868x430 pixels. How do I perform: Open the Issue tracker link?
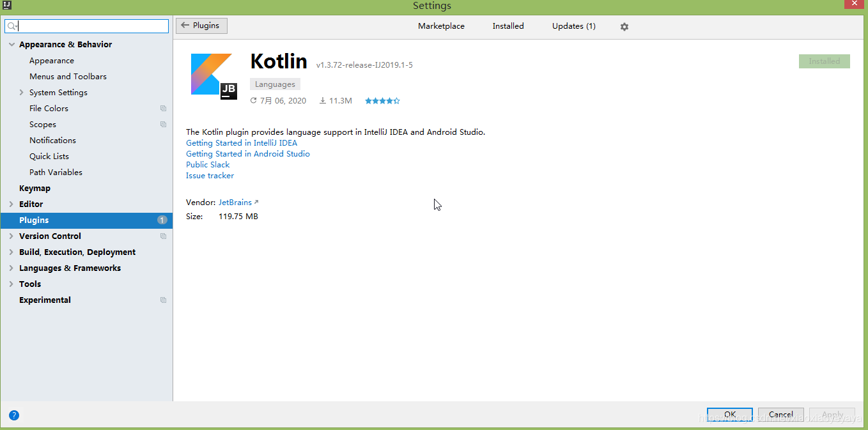[x=210, y=176]
